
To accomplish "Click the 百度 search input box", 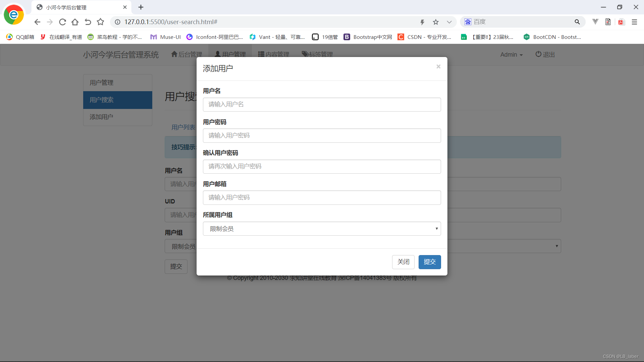I will tap(522, 22).
